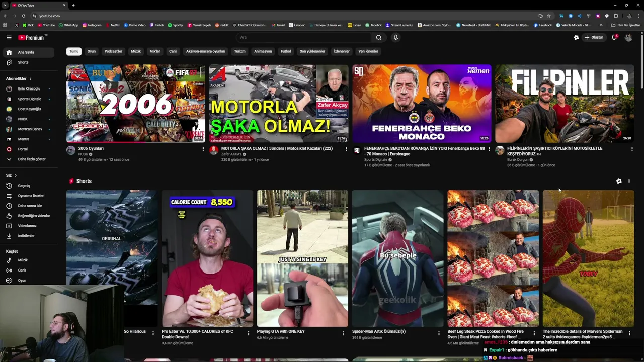Open Shorts from the sidebar
Screen dimensions: 644x362
pos(28,62)
